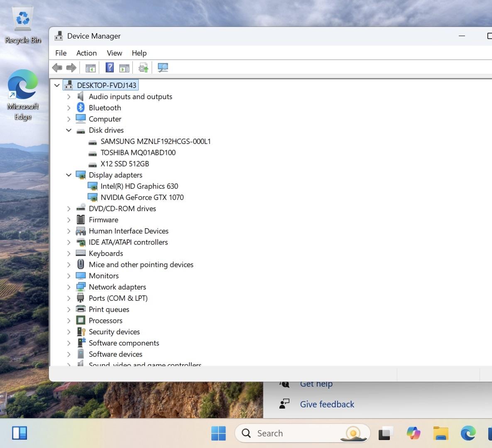Click the Back arrow in the toolbar
This screenshot has height=448, width=492.
57,68
